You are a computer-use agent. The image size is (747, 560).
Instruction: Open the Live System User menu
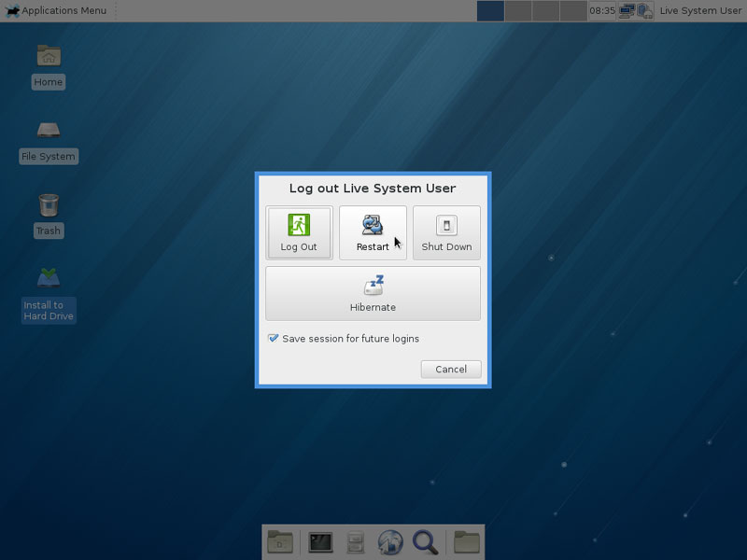[700, 10]
